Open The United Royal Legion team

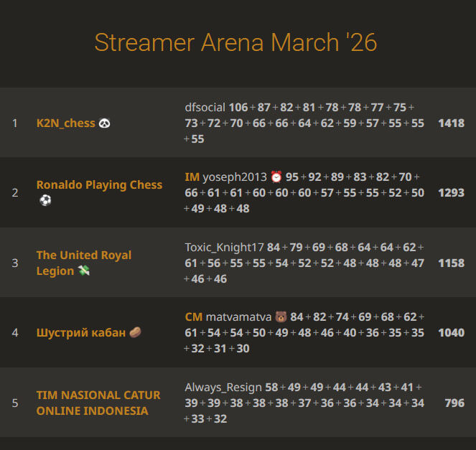point(84,263)
